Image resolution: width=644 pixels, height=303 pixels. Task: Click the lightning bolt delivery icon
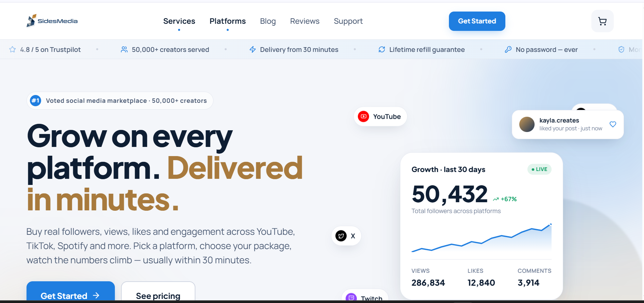(x=253, y=50)
